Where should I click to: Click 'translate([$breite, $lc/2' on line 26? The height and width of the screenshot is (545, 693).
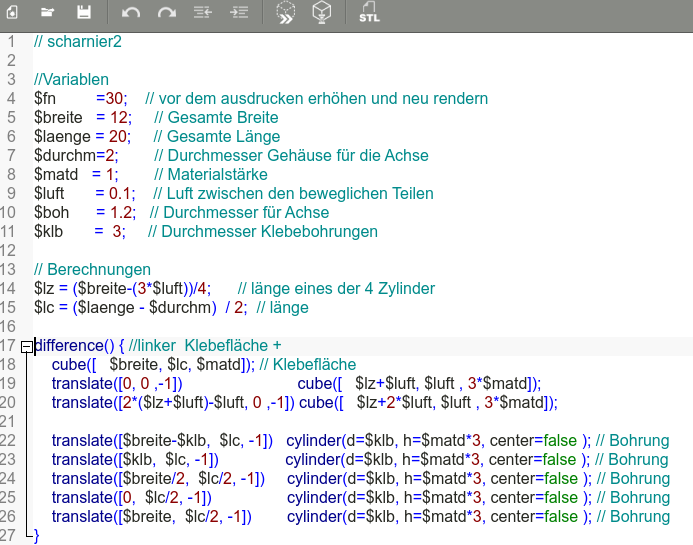pyautogui.click(x=136, y=517)
